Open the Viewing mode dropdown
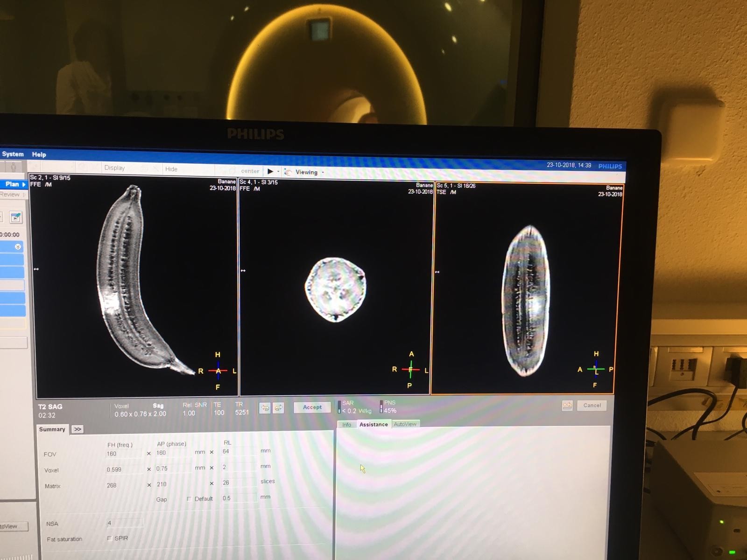Screen dimensions: 747x560 pyautogui.click(x=323, y=173)
